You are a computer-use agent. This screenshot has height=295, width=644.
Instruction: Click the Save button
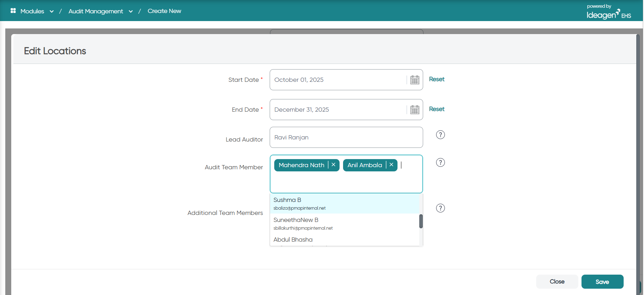(x=602, y=282)
